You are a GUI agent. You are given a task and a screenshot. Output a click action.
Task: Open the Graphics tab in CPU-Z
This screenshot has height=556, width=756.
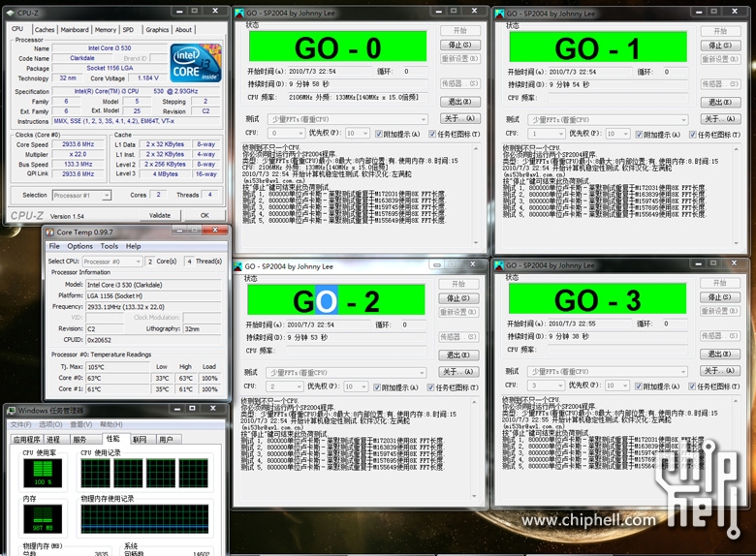click(x=157, y=29)
